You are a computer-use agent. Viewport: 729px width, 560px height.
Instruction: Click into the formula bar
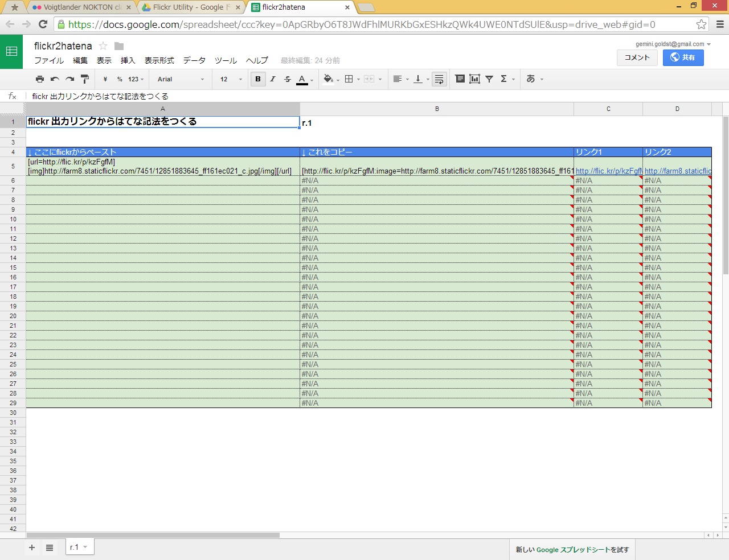pos(376,96)
